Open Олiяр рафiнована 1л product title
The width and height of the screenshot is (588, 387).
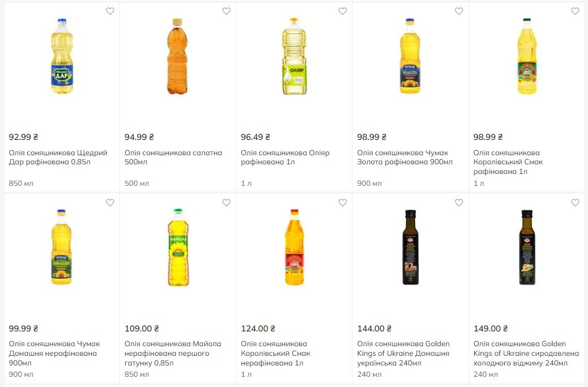pyautogui.click(x=285, y=158)
